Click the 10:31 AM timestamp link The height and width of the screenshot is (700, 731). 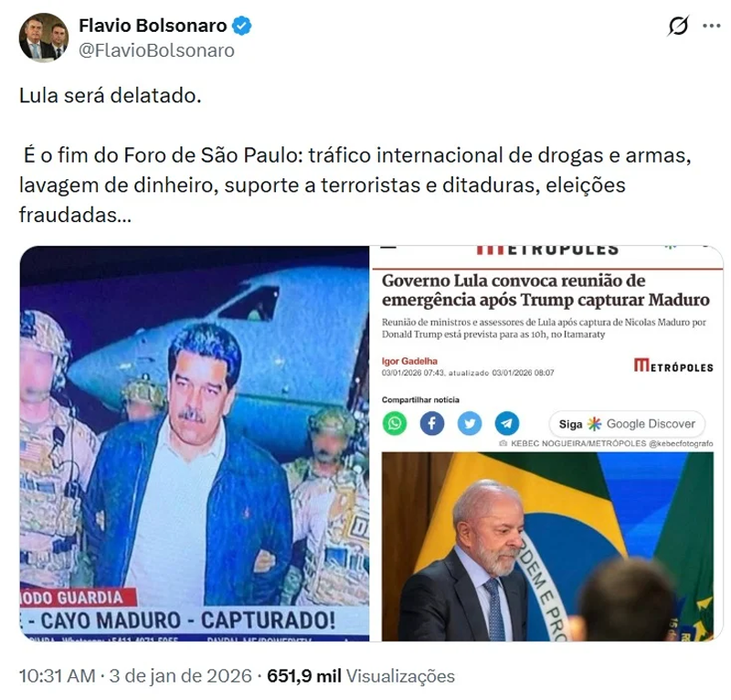(x=57, y=675)
